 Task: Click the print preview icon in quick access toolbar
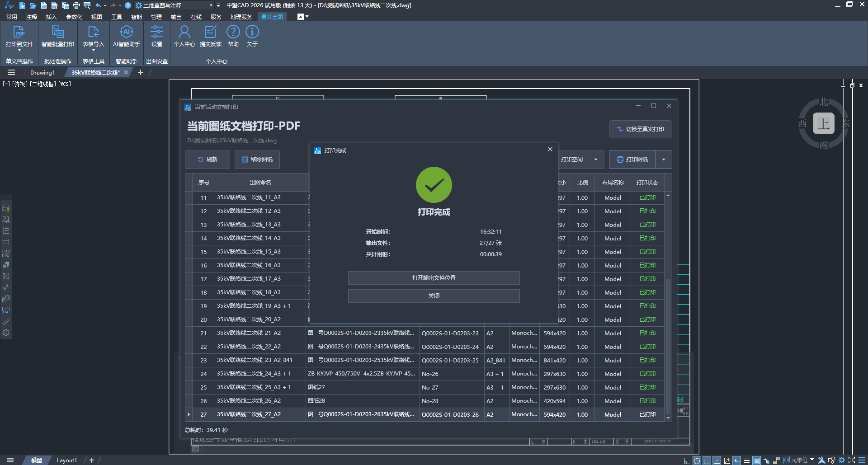point(87,5)
